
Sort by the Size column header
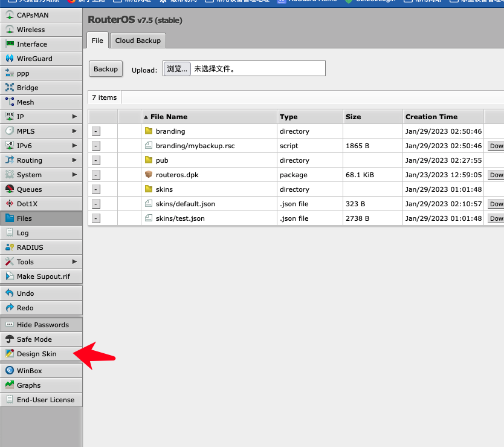point(372,117)
